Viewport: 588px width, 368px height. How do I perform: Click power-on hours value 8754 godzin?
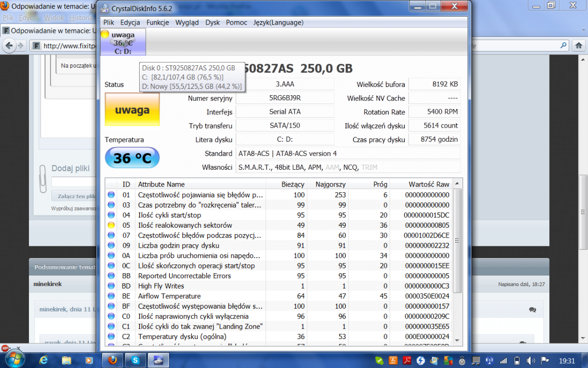(434, 139)
